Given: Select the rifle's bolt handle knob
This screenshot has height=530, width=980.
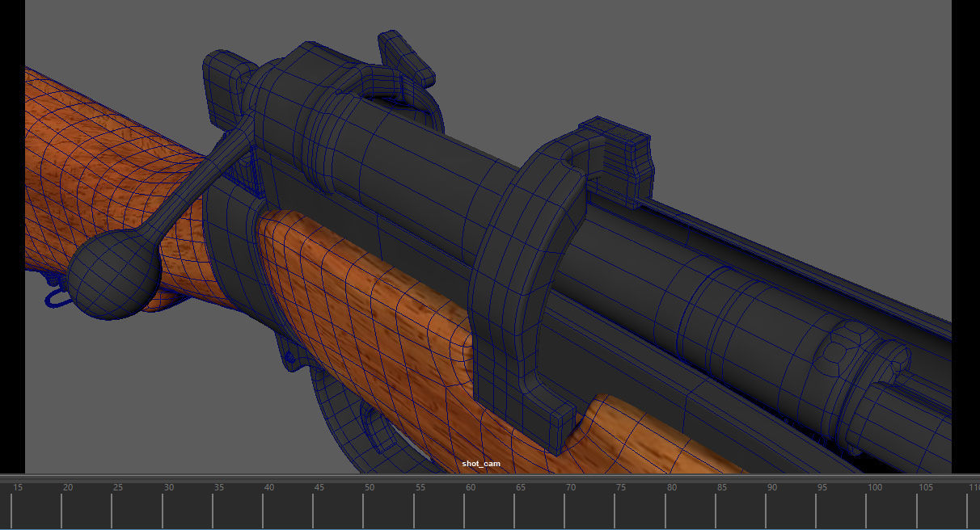Looking at the screenshot, I should coord(113,275).
